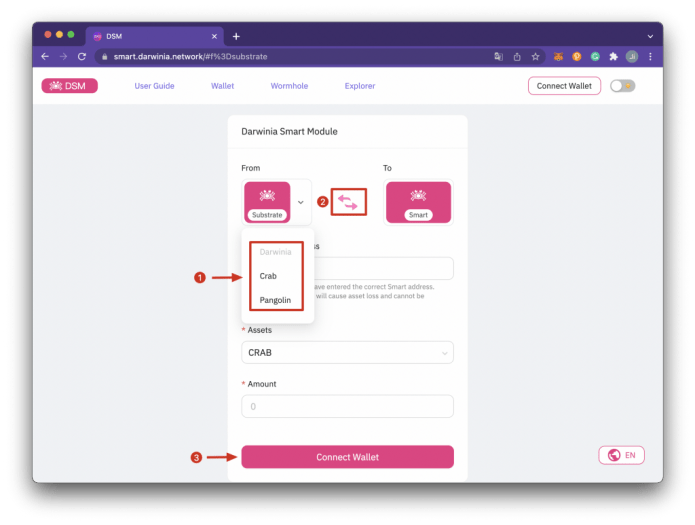The width and height of the screenshot is (695, 525).
Task: Expand the From network dropdown chevron
Action: tap(301, 202)
